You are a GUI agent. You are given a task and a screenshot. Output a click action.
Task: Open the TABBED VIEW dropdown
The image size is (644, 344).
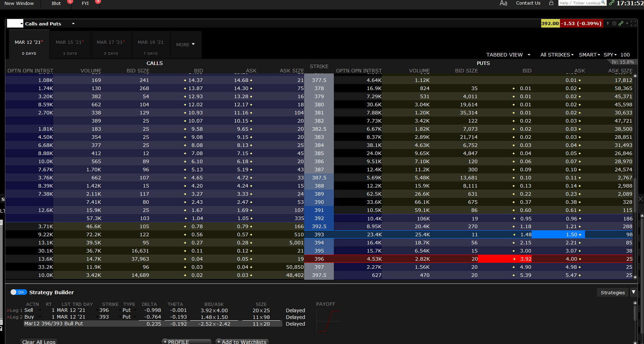pos(508,55)
